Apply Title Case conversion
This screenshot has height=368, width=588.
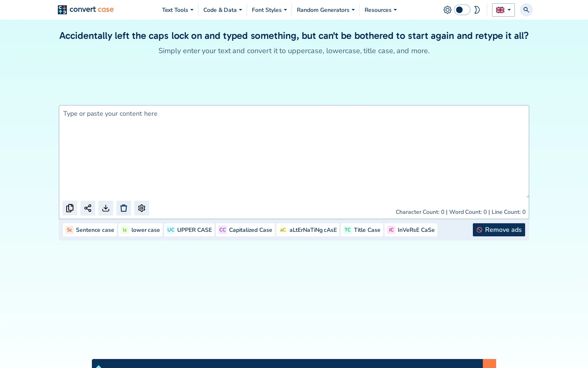pos(362,230)
